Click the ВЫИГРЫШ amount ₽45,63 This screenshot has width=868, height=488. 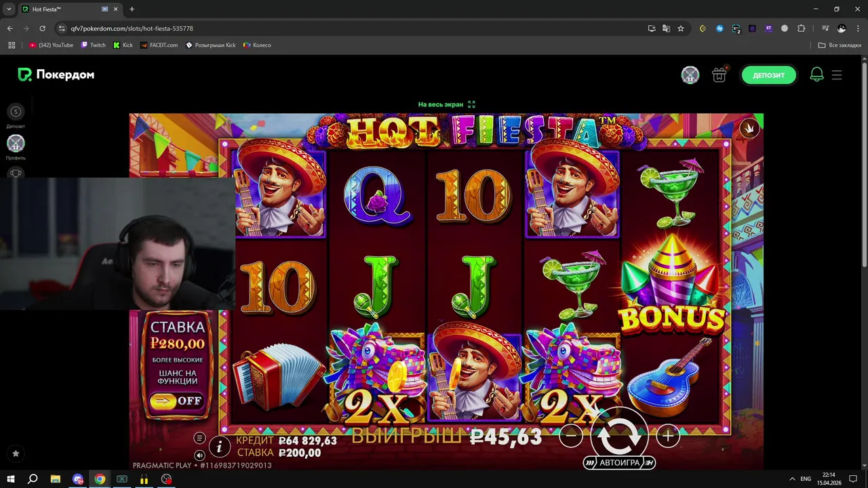tap(506, 437)
